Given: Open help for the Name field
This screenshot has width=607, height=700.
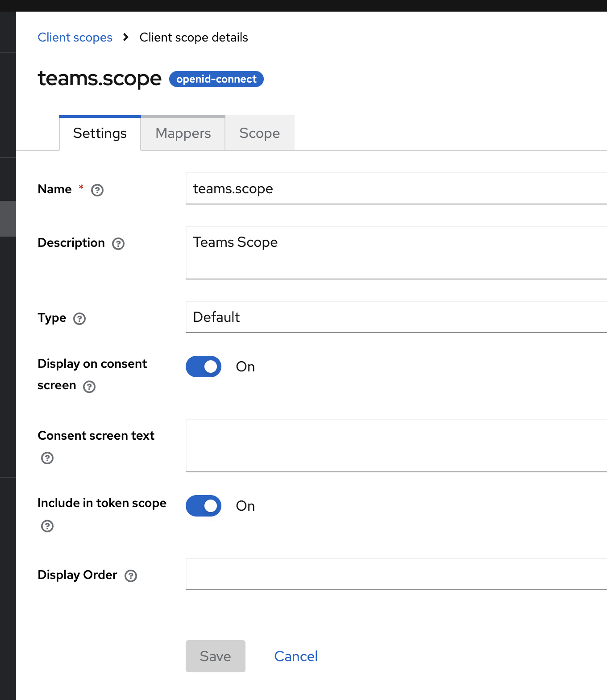Looking at the screenshot, I should pyautogui.click(x=97, y=190).
